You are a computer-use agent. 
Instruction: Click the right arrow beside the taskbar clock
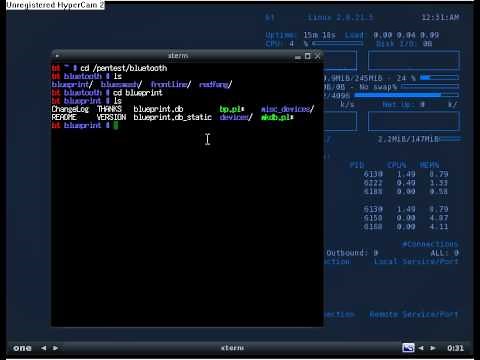433,348
